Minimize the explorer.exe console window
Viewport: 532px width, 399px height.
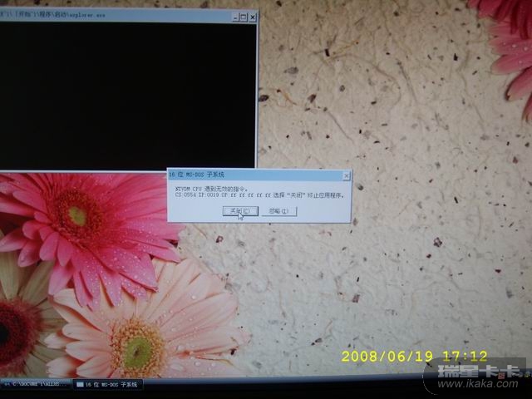(x=236, y=17)
